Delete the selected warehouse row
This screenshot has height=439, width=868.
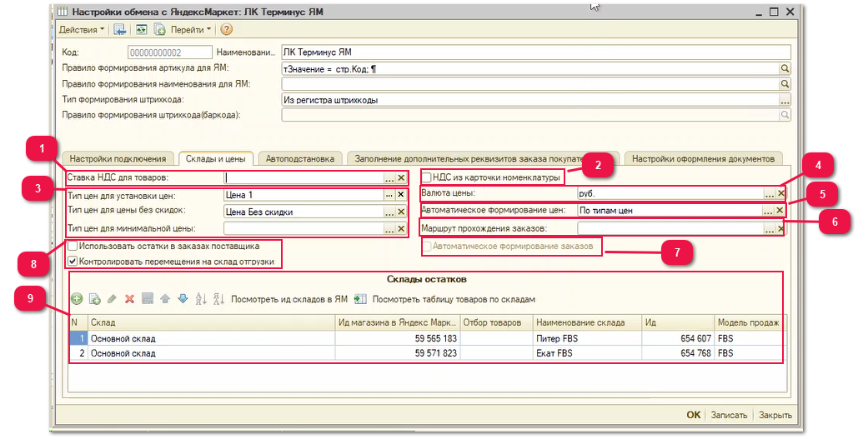[129, 299]
